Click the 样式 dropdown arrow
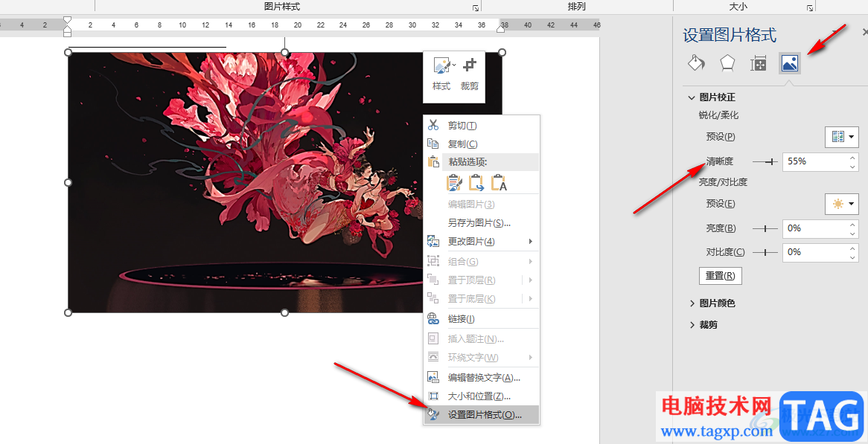Screen dimensions: 868x444 (454, 65)
